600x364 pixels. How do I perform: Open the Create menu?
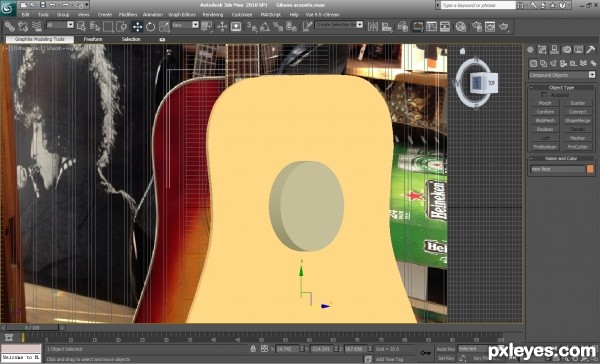point(104,14)
